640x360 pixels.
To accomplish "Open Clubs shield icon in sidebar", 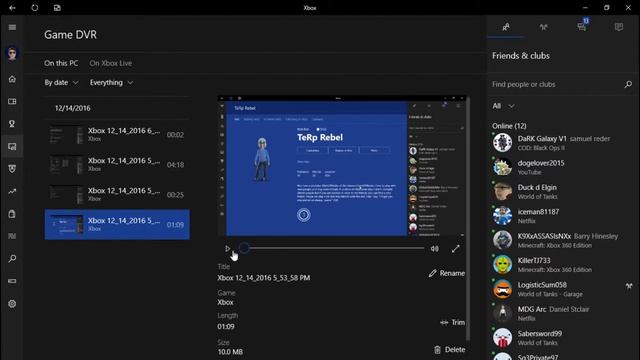I will (12, 169).
